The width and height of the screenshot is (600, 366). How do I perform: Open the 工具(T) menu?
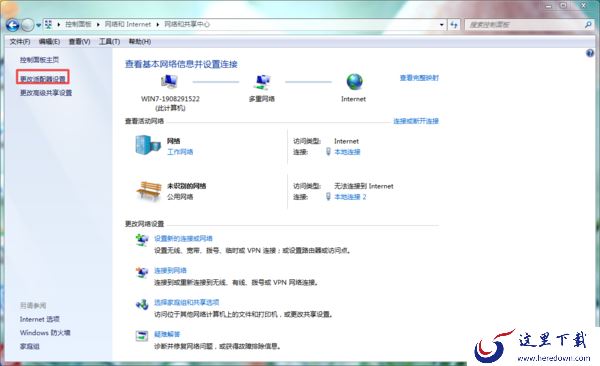[109, 41]
